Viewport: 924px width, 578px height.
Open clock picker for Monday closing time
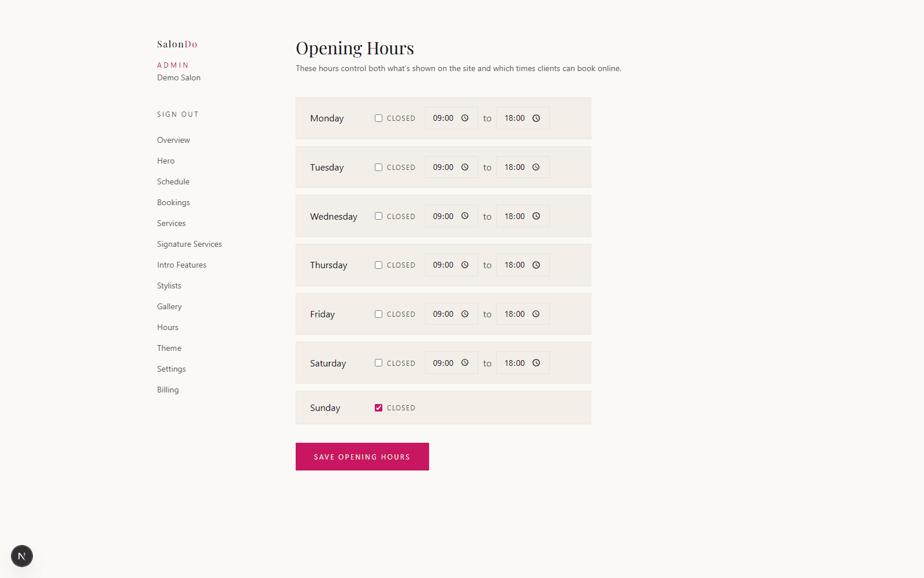point(536,118)
